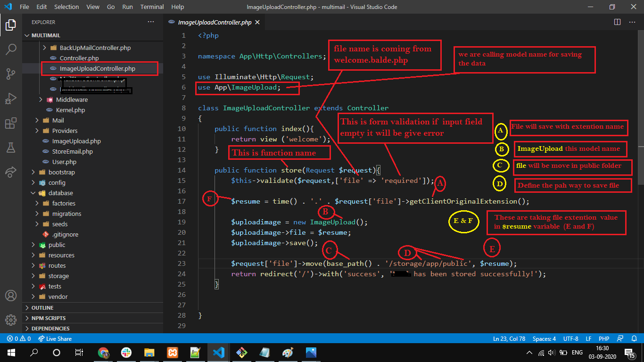Click the Manage gear icon
644x362 pixels.
click(x=10, y=320)
